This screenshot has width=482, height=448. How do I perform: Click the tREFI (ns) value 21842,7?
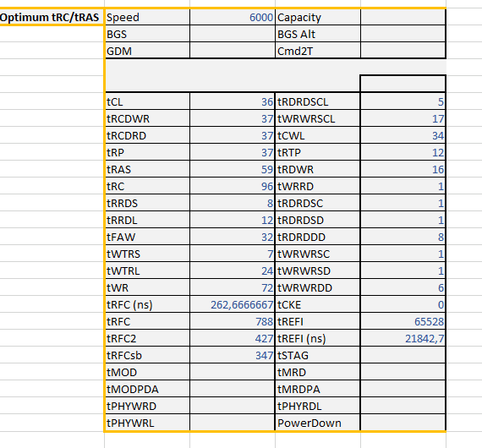click(x=403, y=338)
